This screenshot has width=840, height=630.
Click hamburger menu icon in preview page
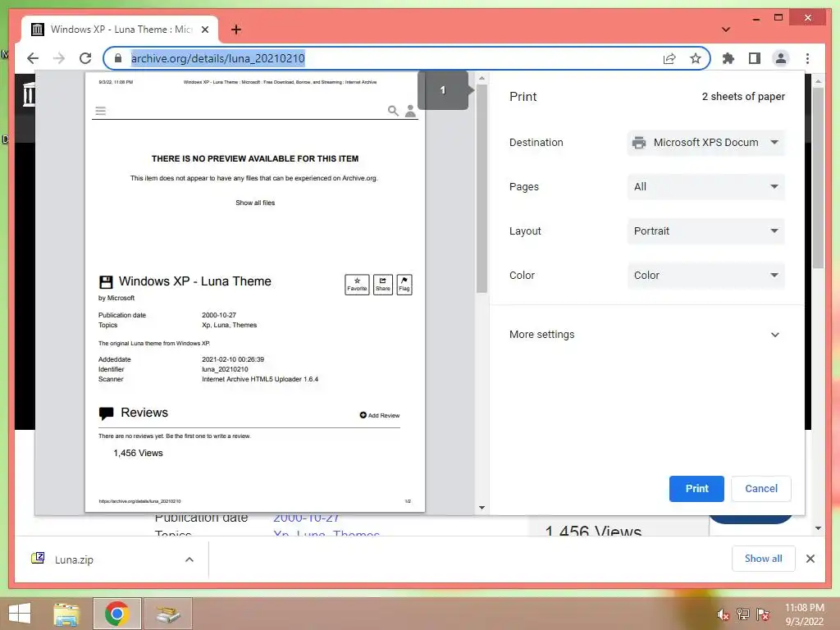click(x=101, y=111)
